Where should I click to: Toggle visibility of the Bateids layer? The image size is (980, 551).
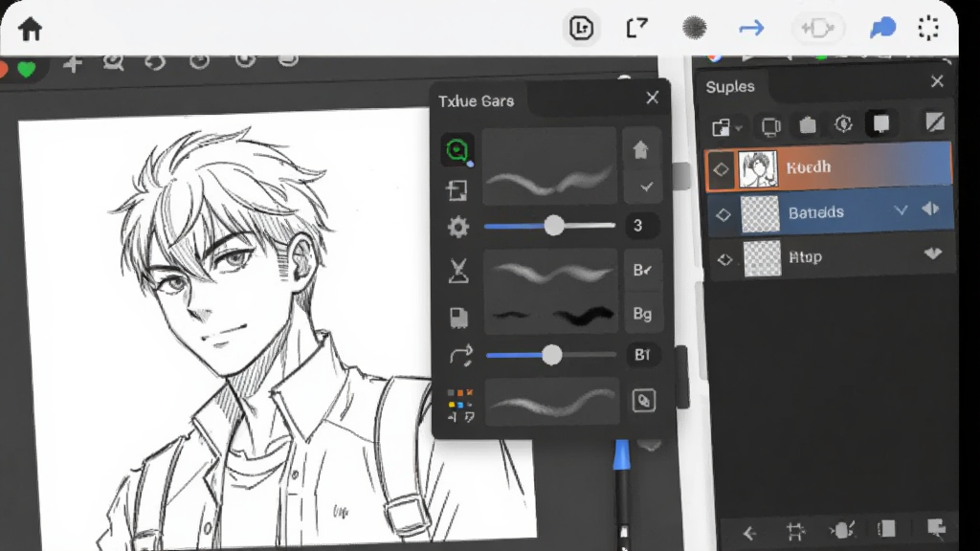click(724, 215)
